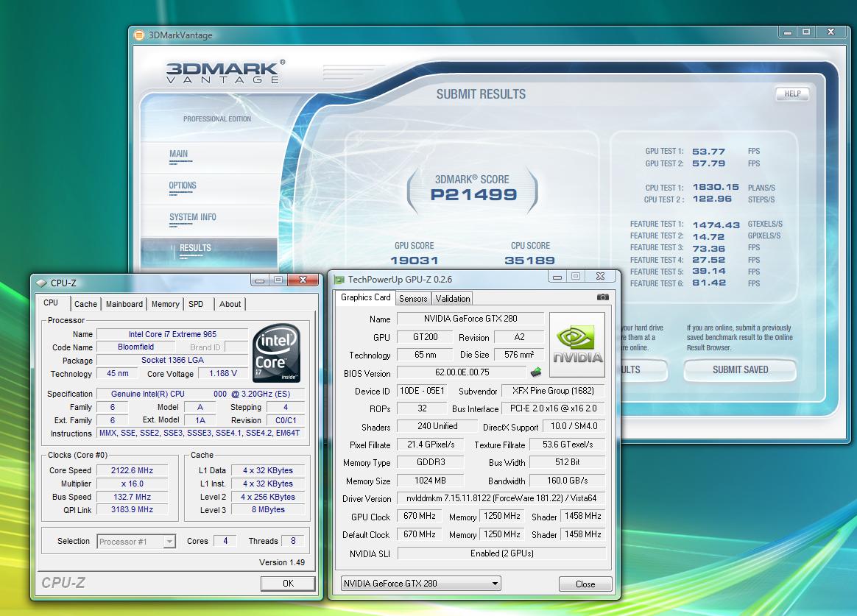Open the SPD tab in CPU-Z

pos(196,304)
